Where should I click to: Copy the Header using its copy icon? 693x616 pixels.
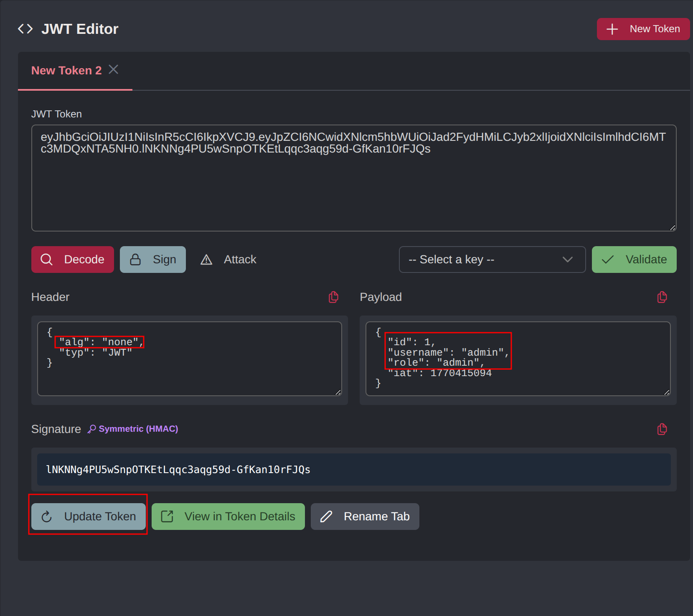333,297
